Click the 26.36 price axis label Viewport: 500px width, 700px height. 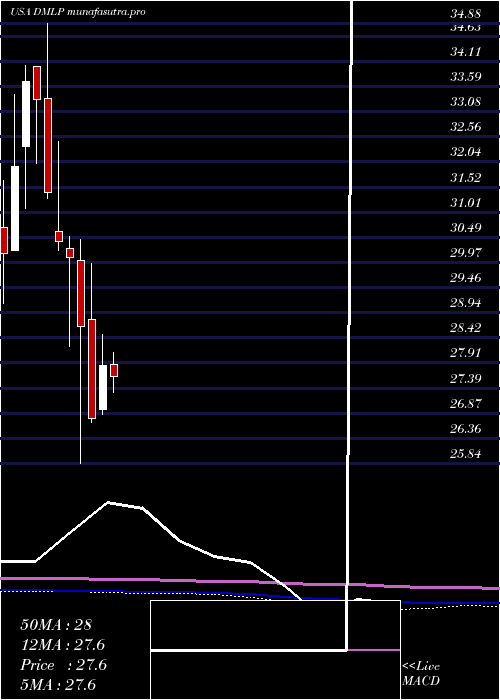466,429
